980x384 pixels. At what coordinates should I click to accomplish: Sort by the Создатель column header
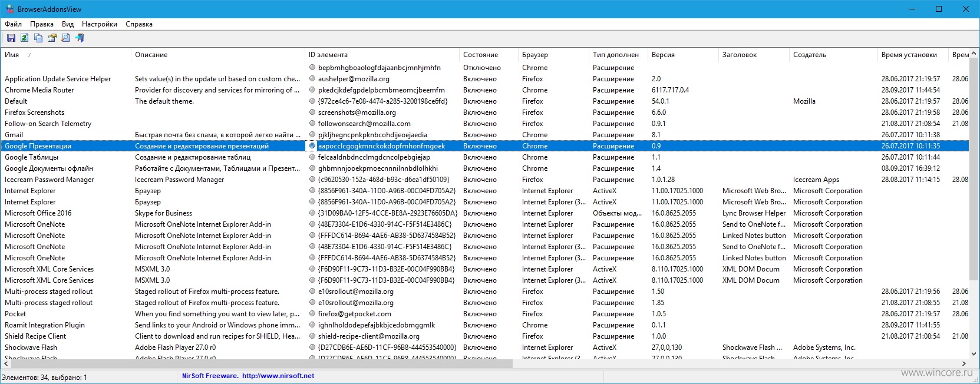[833, 55]
